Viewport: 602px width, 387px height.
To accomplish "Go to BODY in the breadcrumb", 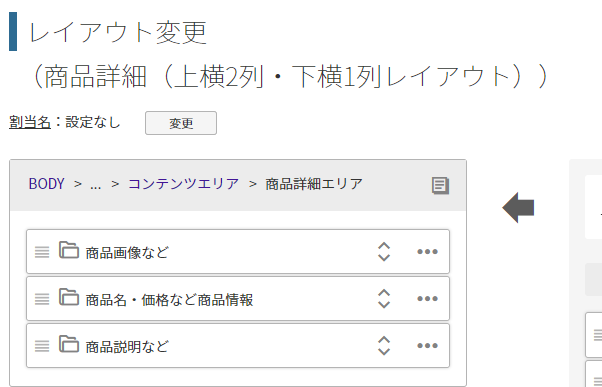I will [46, 184].
